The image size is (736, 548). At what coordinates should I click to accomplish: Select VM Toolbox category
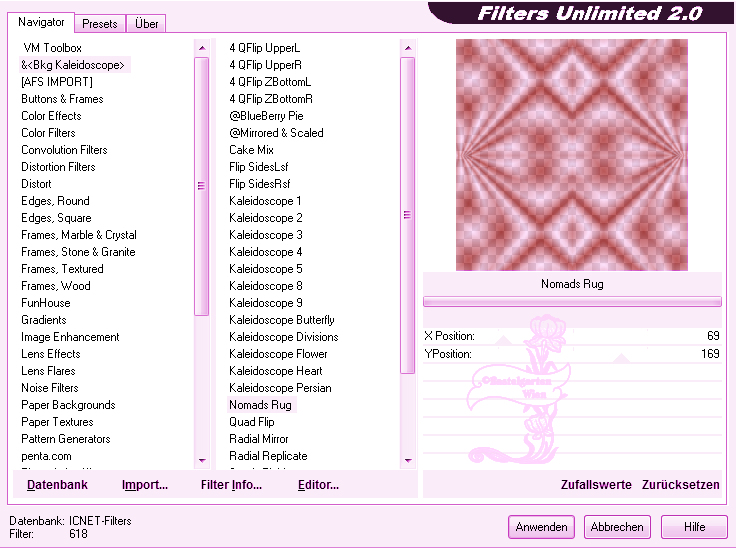pyautogui.click(x=52, y=48)
